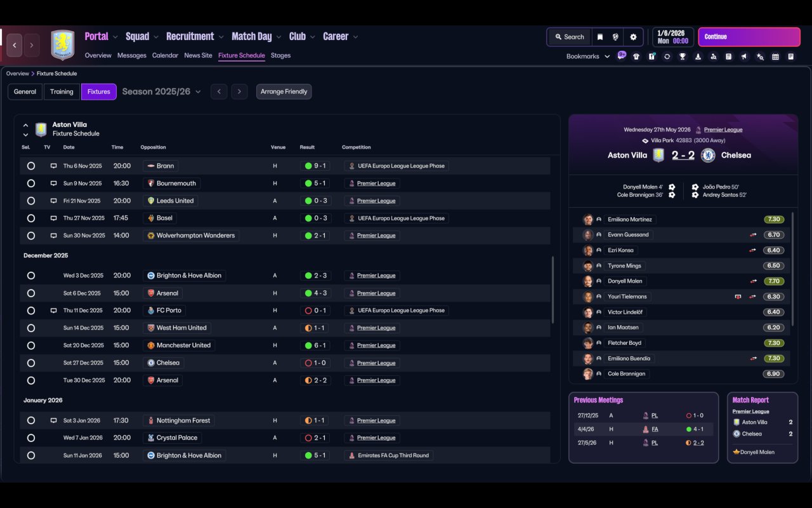Viewport: 812px width, 508px height.
Task: Open the 2 - 2 score link in match header
Action: pos(683,155)
